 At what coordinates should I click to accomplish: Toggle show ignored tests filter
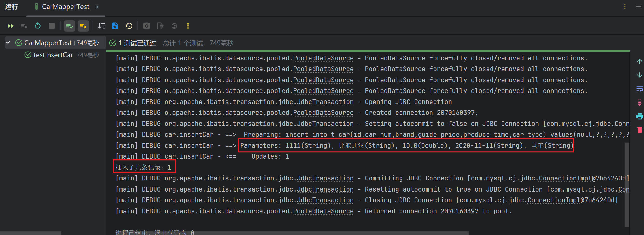click(x=83, y=26)
